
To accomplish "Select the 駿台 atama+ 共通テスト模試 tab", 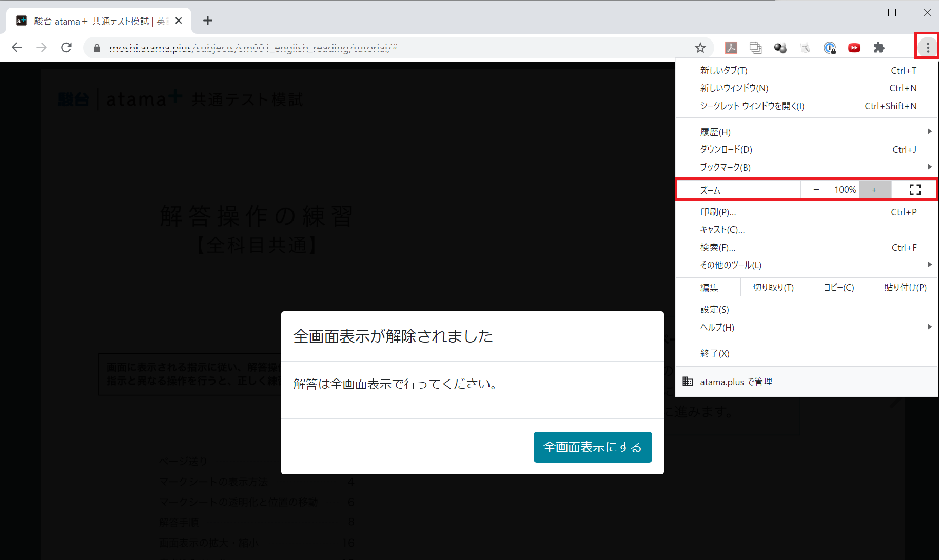I will pos(99,21).
